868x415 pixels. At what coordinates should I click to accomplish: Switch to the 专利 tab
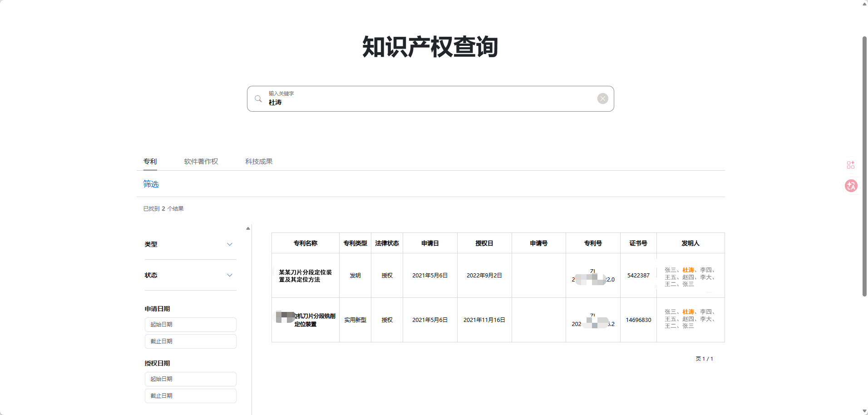(150, 162)
